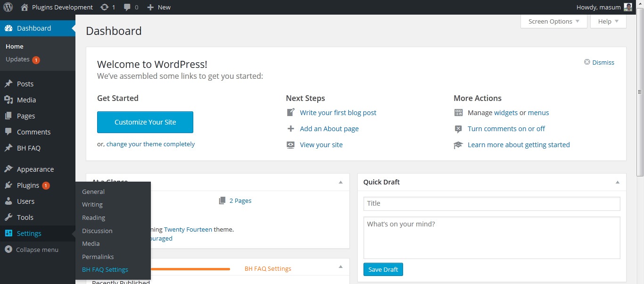
Task: Dismiss the Welcome to WordPress panel
Action: coord(599,62)
